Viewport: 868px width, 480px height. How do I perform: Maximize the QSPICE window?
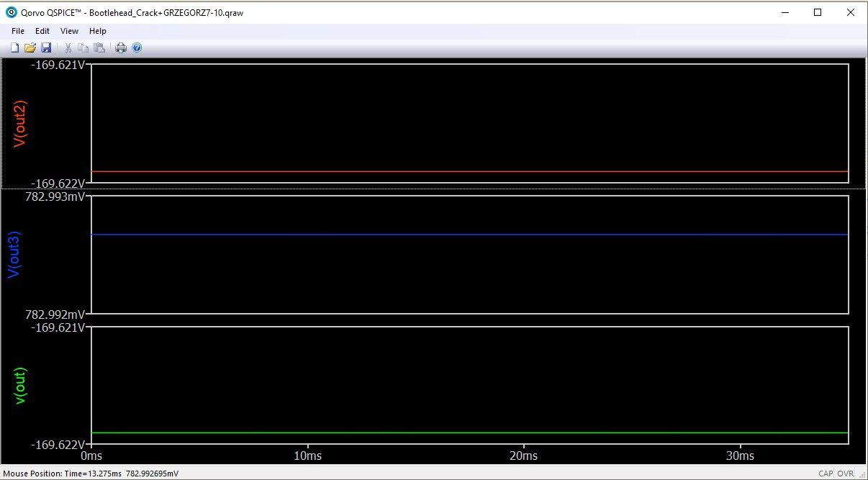tap(818, 12)
